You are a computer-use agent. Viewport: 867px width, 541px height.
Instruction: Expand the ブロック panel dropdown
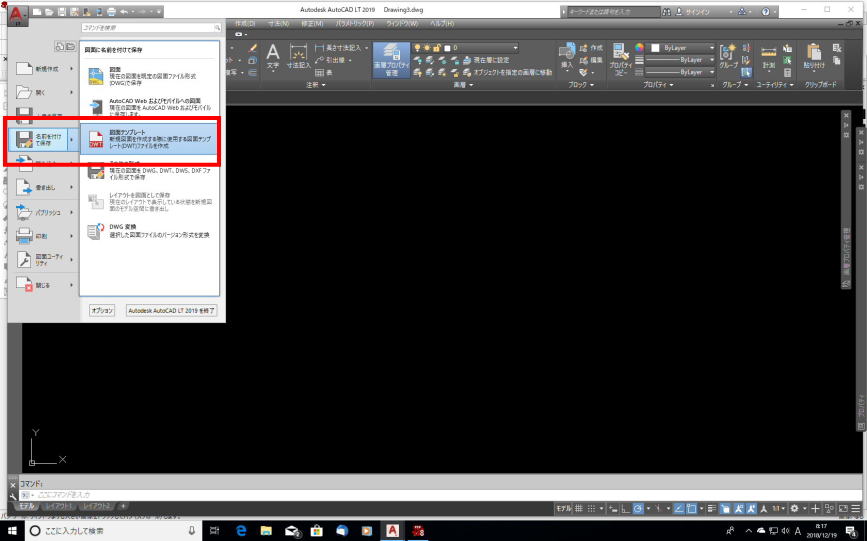581,85
